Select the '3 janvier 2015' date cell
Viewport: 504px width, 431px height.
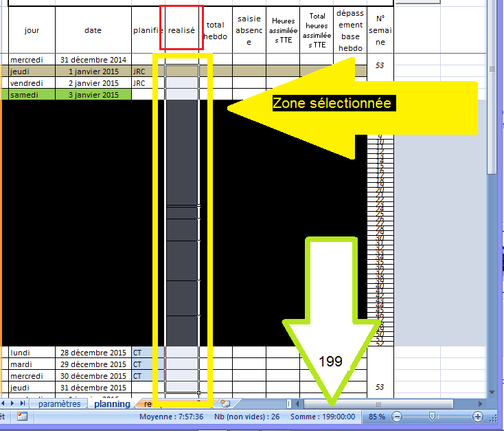tap(93, 95)
